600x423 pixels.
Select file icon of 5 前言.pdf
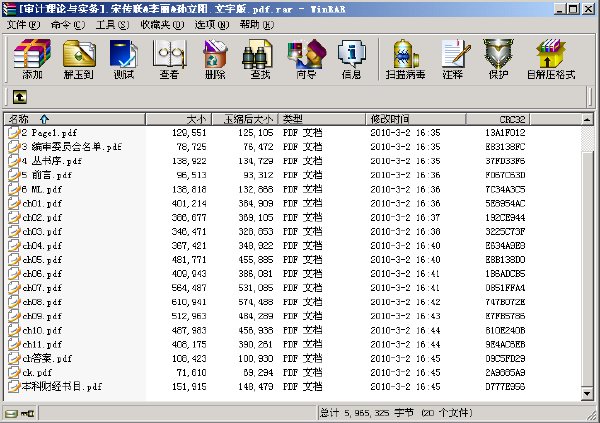pyautogui.click(x=14, y=175)
